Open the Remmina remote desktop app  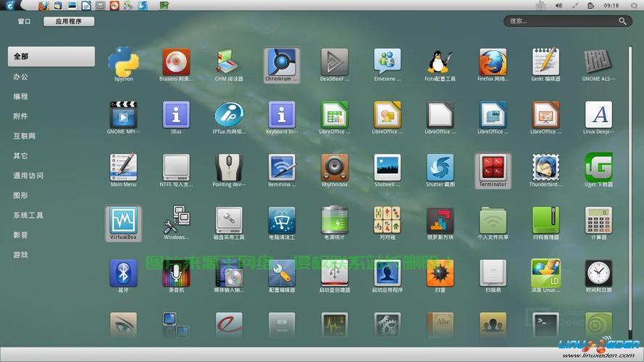282,168
